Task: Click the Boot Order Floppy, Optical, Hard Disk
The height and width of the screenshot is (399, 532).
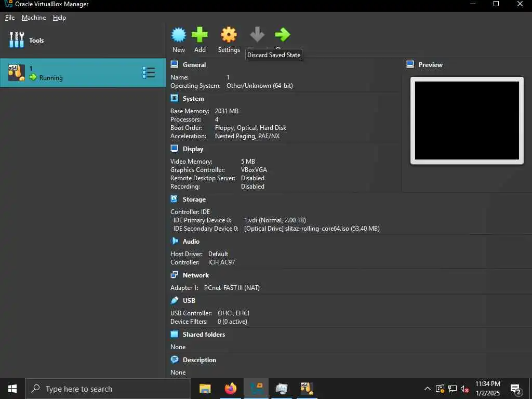Action: click(x=250, y=128)
